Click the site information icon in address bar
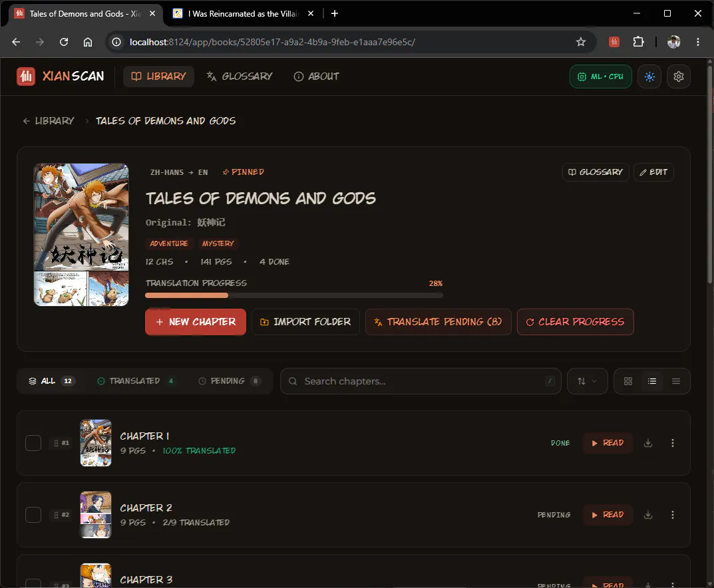Image resolution: width=714 pixels, height=588 pixels. (x=116, y=42)
